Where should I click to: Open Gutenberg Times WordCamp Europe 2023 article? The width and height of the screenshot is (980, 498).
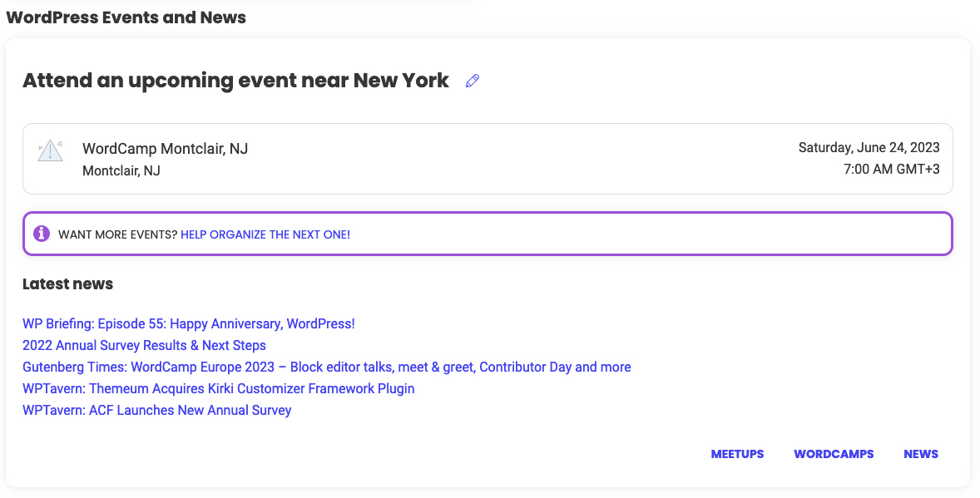(x=327, y=367)
